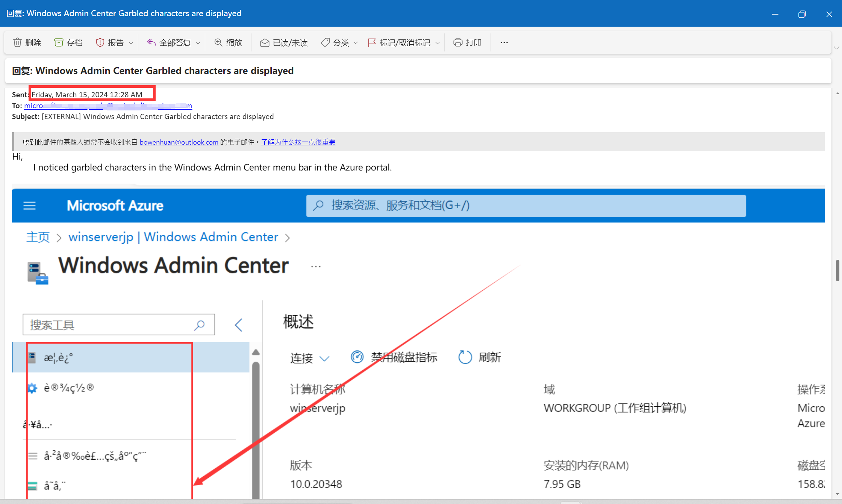Reply all using 全部答复 arrow icon
Viewport: 842px width, 504px height.
[151, 42]
